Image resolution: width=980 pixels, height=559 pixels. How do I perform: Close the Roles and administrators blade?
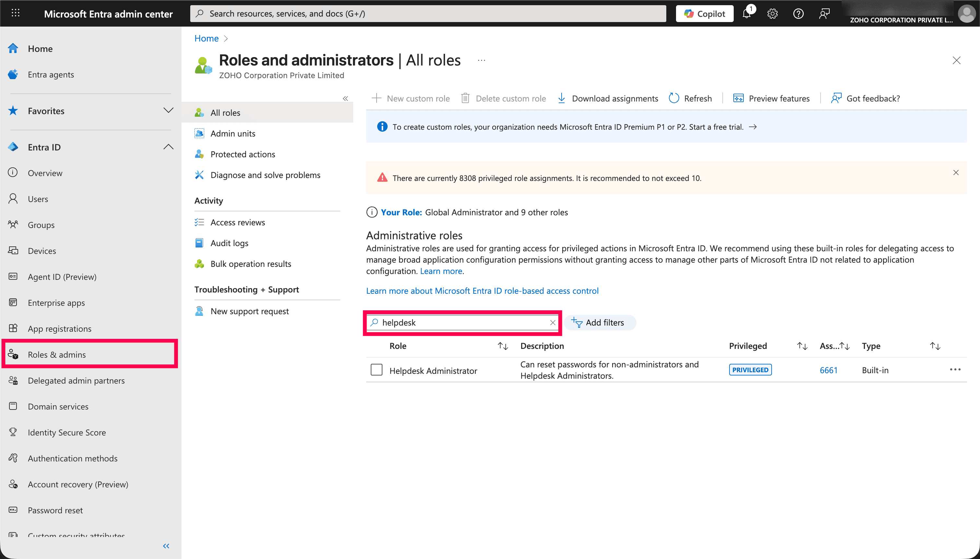pos(956,60)
